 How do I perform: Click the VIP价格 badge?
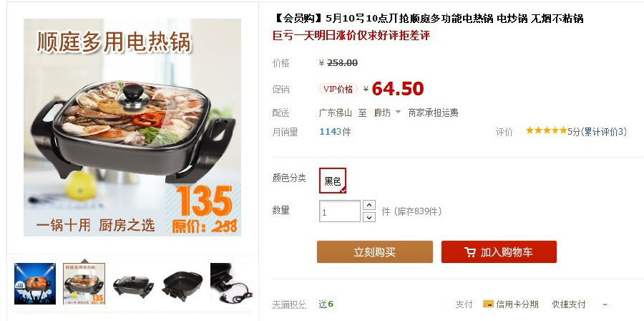[x=338, y=89]
